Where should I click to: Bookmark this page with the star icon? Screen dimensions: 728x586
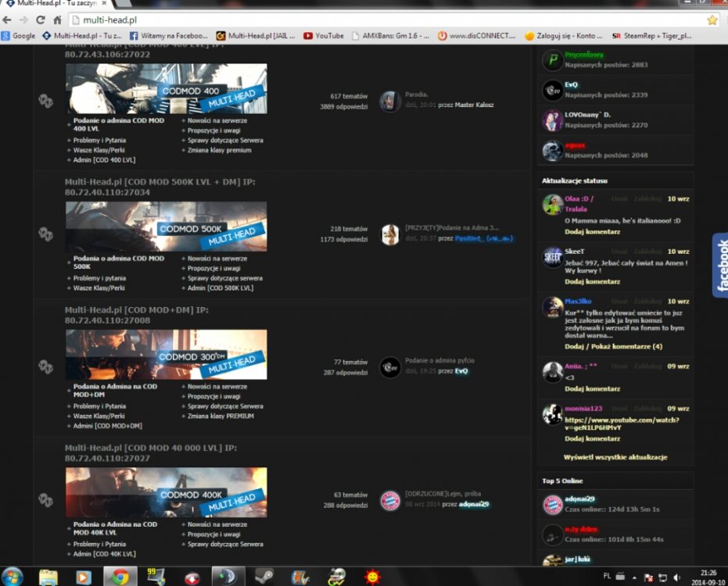click(712, 20)
